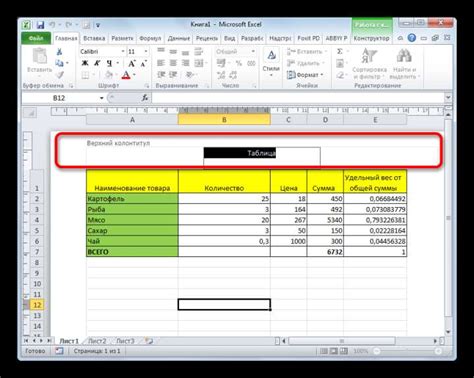This screenshot has width=474, height=378.
Task: Open the Общий number format dropdown
Action: tap(236, 52)
